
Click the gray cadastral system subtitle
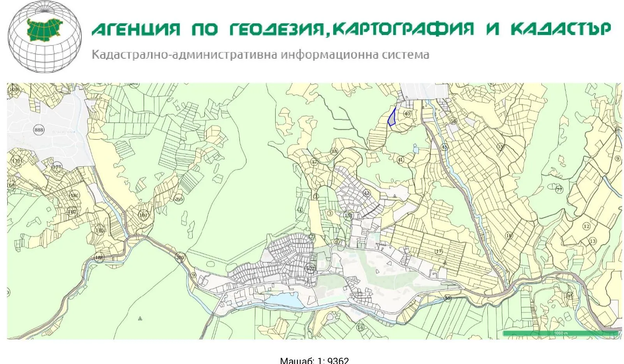click(x=260, y=54)
